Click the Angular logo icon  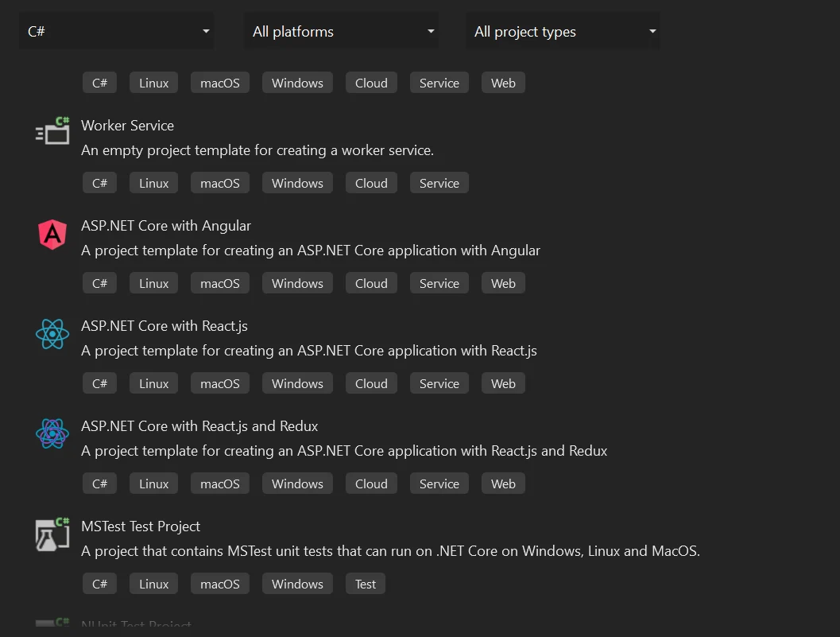(x=52, y=235)
